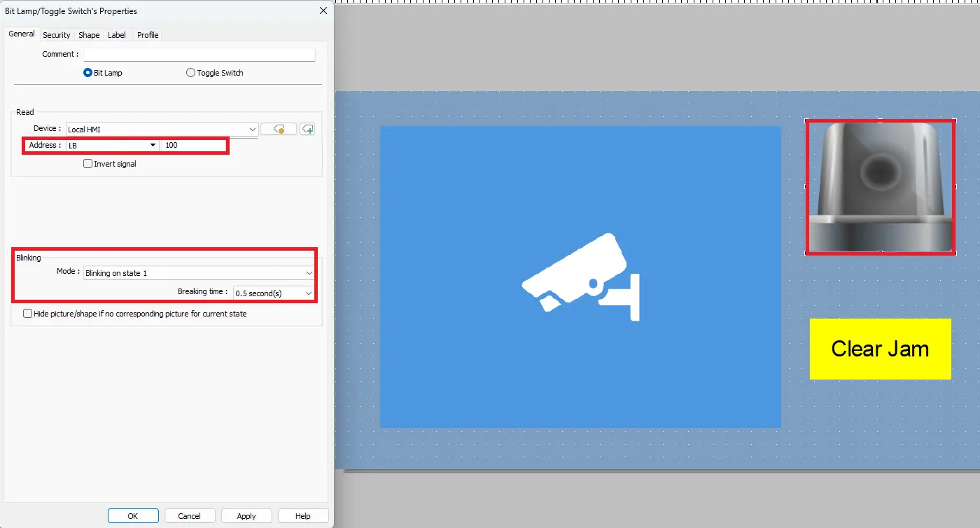Select the gray lamp object on canvas
Screen dimensions: 980x528
880,186
